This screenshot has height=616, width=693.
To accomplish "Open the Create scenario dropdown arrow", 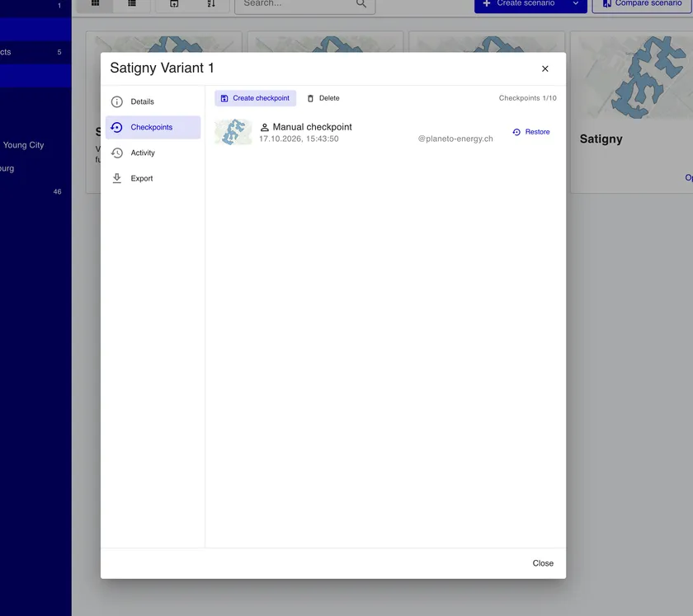I will click(576, 3).
